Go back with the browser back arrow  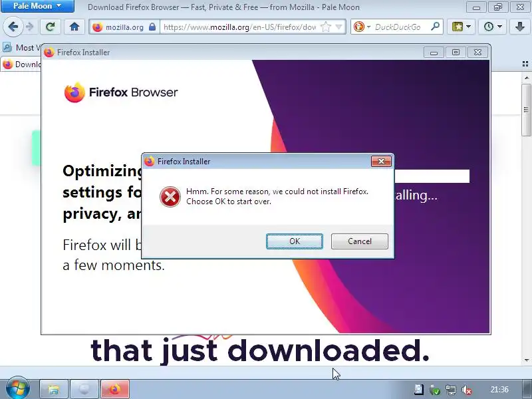(x=13, y=27)
